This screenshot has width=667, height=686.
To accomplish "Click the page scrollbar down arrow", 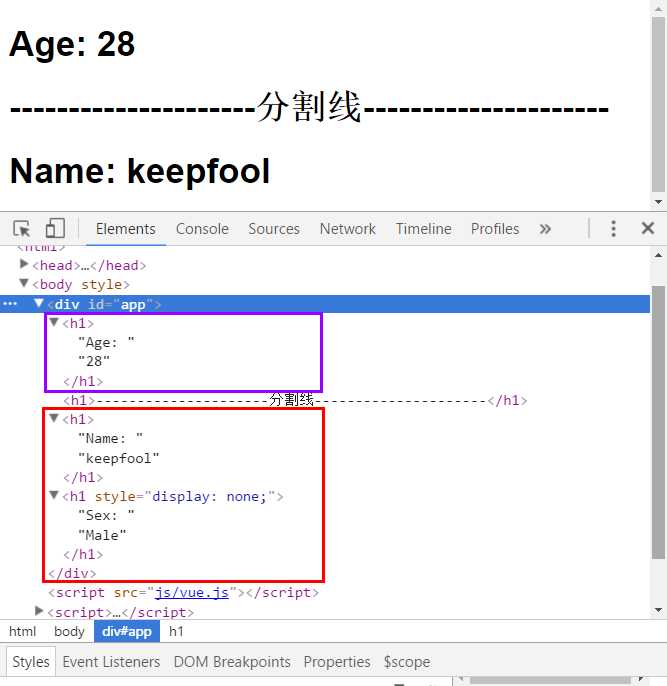I will pyautogui.click(x=658, y=202).
